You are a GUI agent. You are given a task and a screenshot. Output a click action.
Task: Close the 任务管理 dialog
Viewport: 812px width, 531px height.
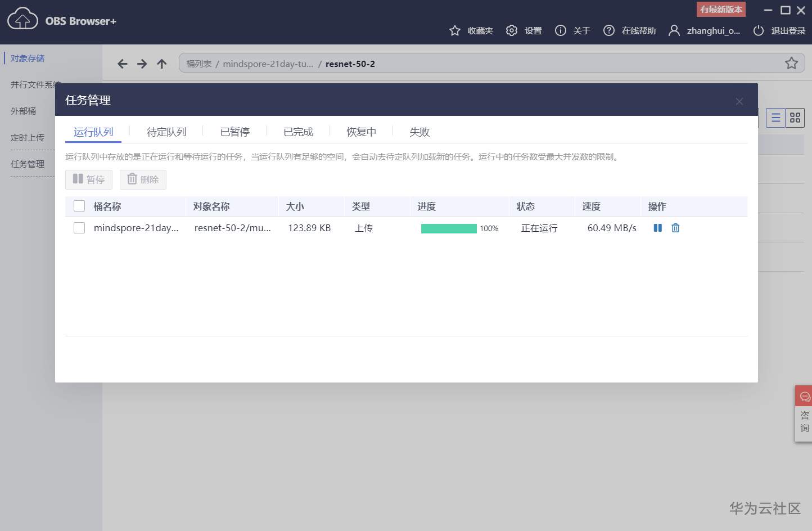739,101
